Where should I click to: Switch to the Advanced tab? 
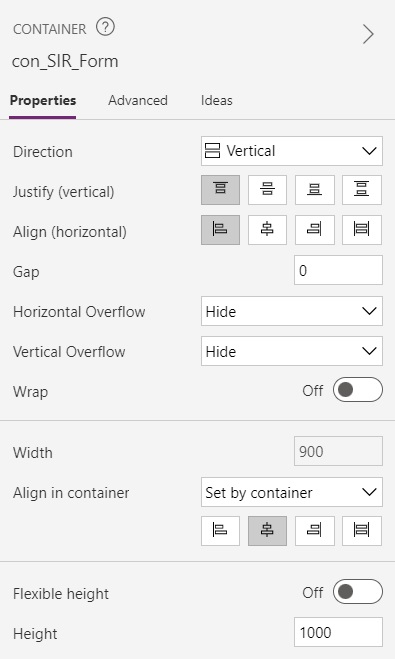(138, 100)
